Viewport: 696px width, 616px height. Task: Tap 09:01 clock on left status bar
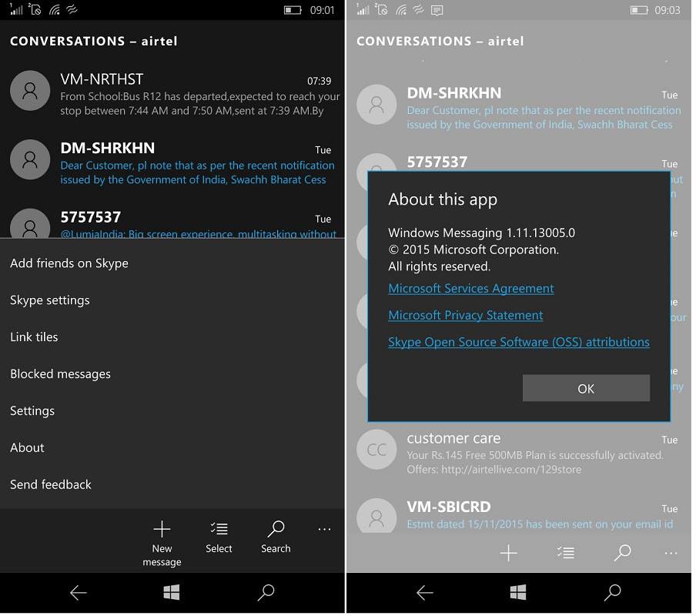coord(323,10)
